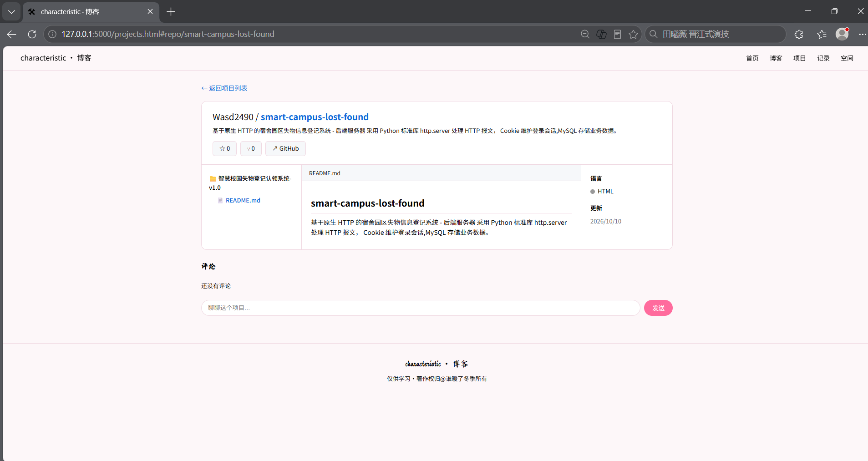The height and width of the screenshot is (461, 868).
Task: Close the characteristic · 博客 tab
Action: tap(150, 12)
